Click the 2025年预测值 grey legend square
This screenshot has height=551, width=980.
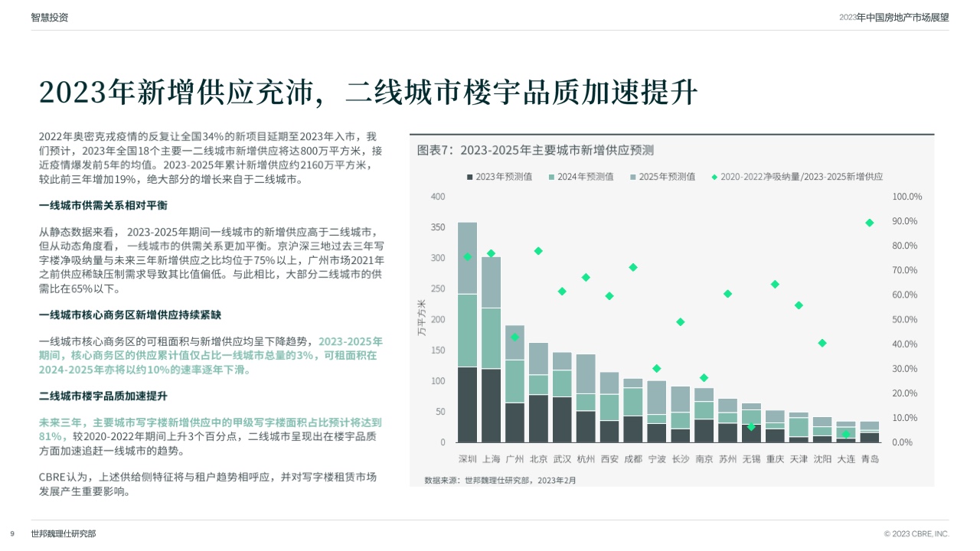tap(633, 177)
